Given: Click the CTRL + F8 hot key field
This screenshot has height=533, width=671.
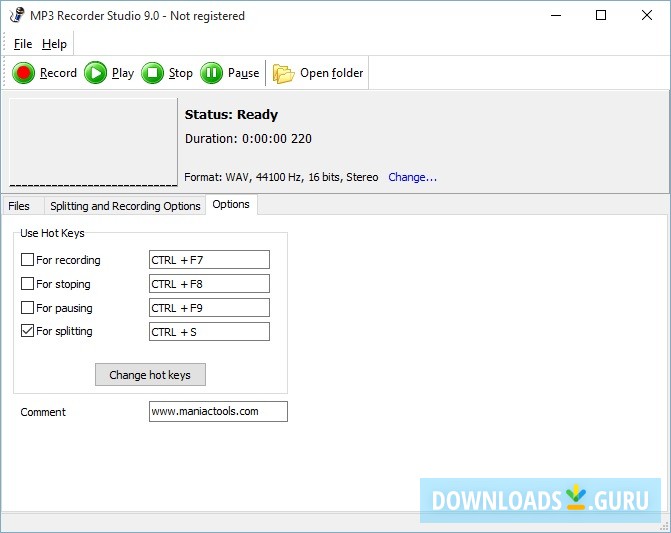Looking at the screenshot, I should pyautogui.click(x=209, y=284).
